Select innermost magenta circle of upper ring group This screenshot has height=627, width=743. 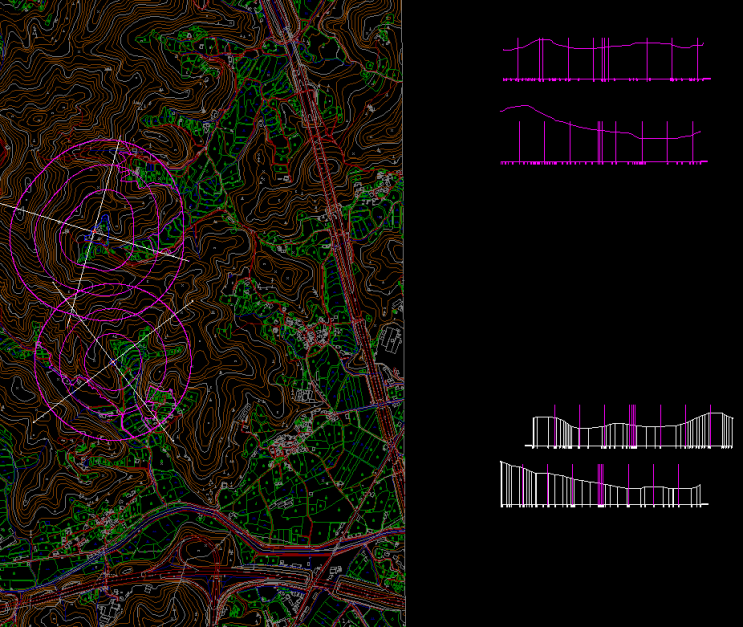tap(97, 230)
